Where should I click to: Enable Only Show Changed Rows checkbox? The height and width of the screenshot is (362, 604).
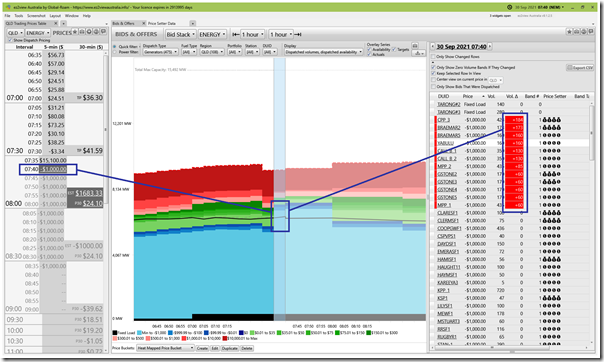433,57
